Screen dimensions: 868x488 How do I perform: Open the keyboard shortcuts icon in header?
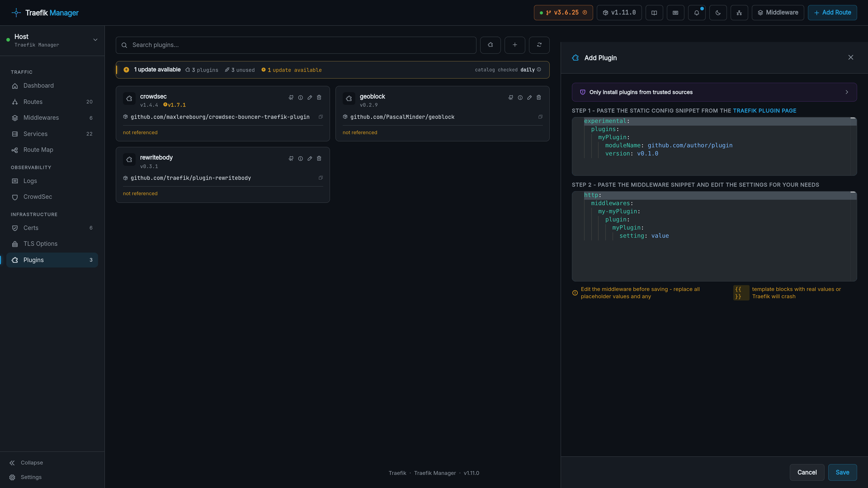675,13
